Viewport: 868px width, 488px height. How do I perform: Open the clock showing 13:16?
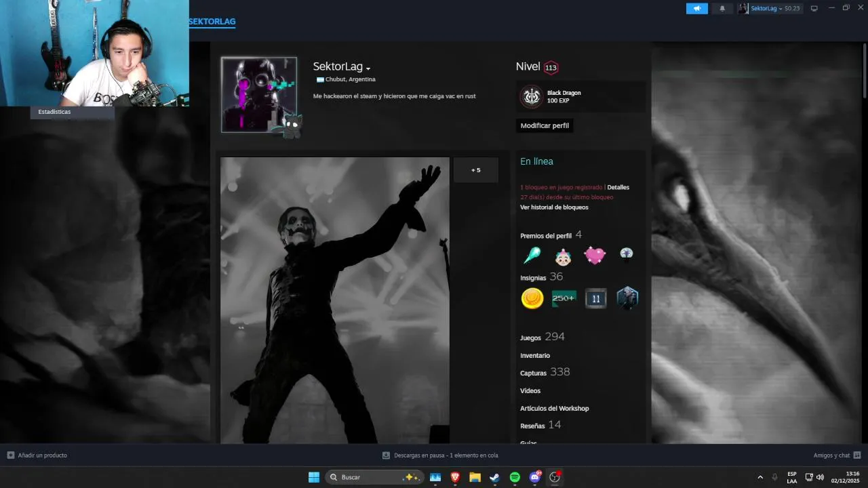[x=845, y=477]
